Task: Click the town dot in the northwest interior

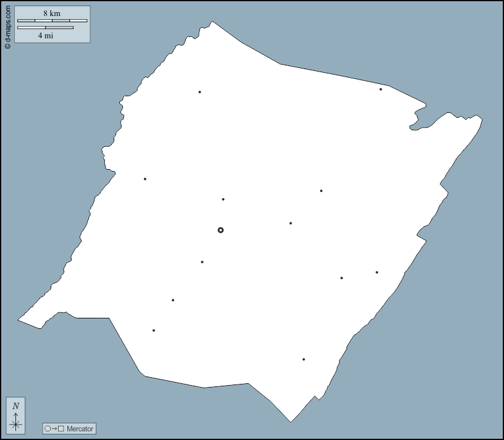Action: tap(199, 92)
